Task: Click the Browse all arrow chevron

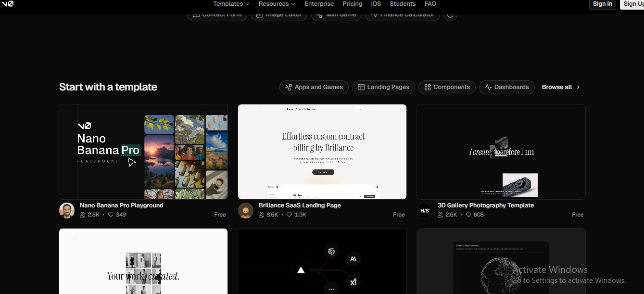Action: [x=578, y=87]
